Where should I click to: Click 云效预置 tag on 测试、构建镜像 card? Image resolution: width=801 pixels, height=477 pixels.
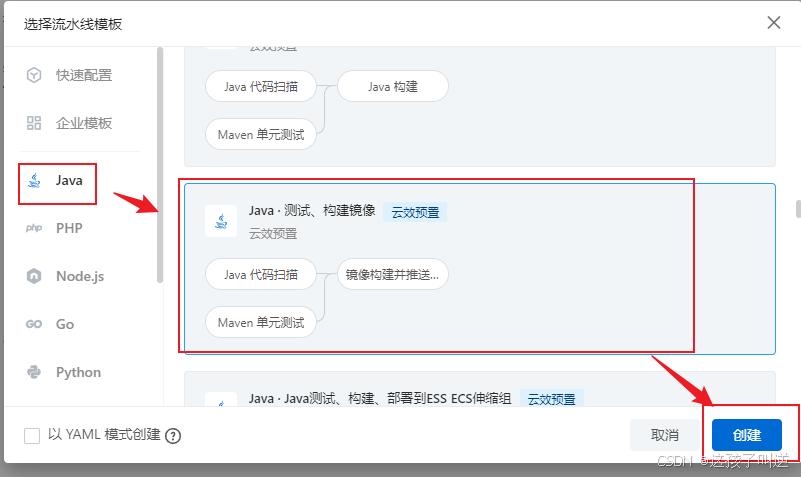pos(415,212)
